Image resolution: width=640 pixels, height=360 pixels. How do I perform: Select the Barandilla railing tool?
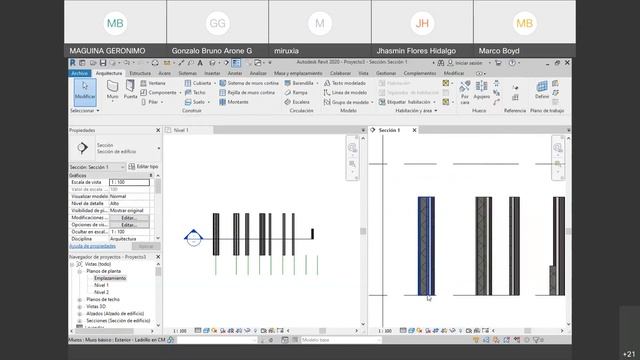299,83
